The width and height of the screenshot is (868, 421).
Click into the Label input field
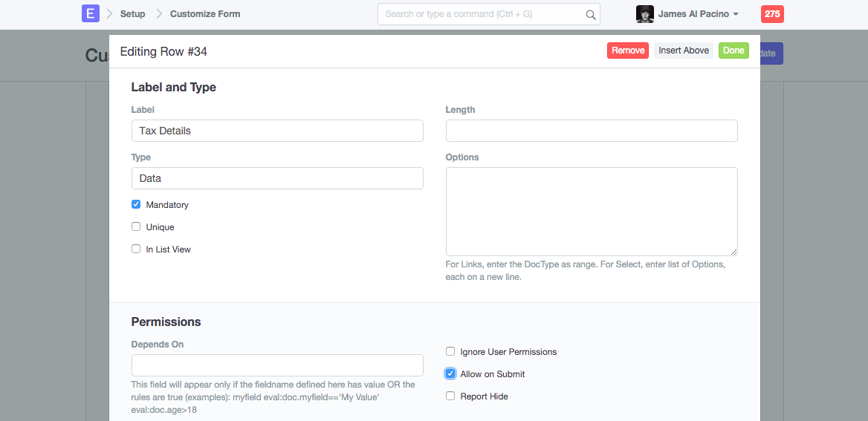click(x=277, y=131)
